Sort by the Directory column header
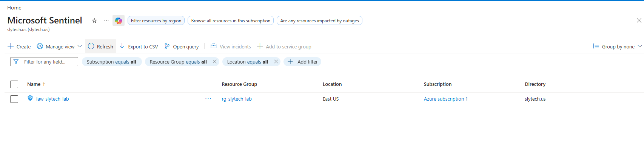 (535, 84)
